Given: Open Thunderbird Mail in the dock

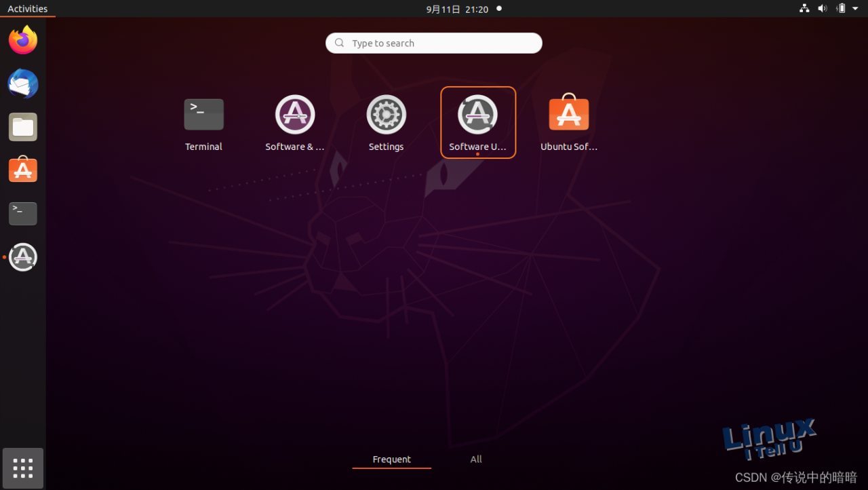Looking at the screenshot, I should 23,84.
